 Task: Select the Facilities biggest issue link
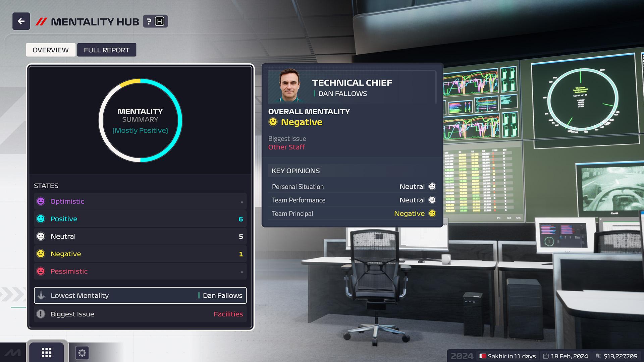(x=228, y=314)
